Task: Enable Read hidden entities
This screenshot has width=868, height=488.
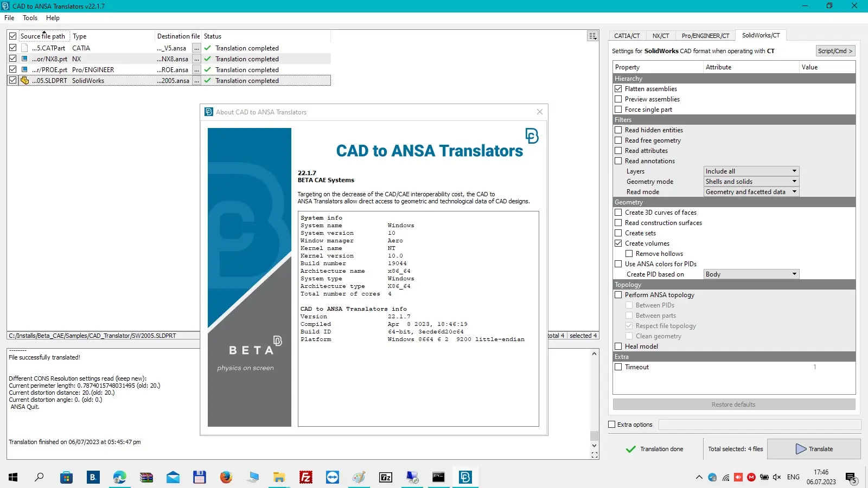Action: pos(618,130)
